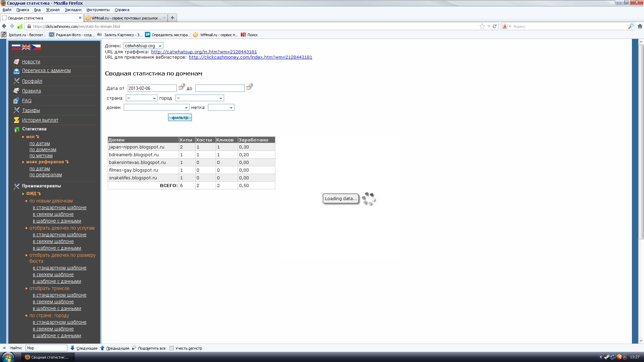The width and height of the screenshot is (644, 362).
Task: Open my stats по меткам link
Action: click(x=41, y=156)
